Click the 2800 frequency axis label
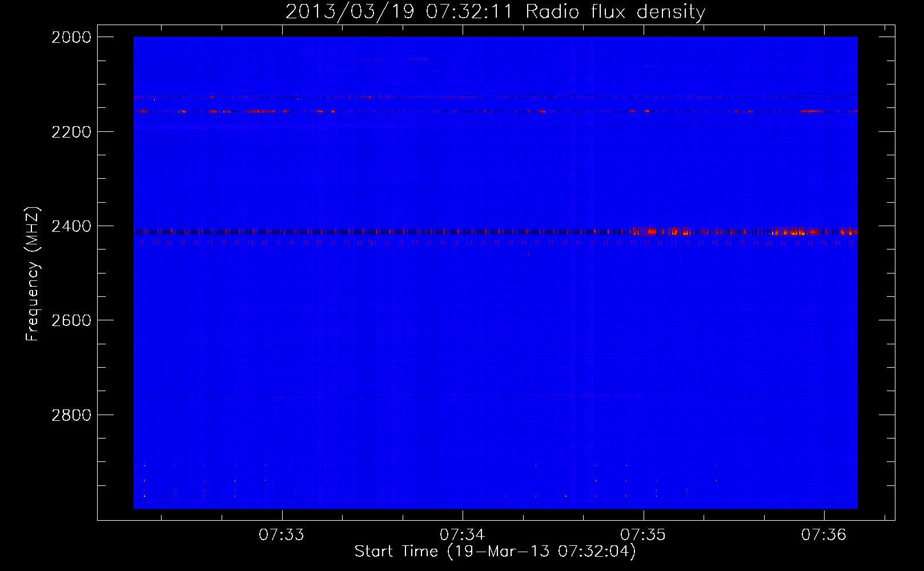Viewport: 924px width, 571px height. pyautogui.click(x=71, y=415)
